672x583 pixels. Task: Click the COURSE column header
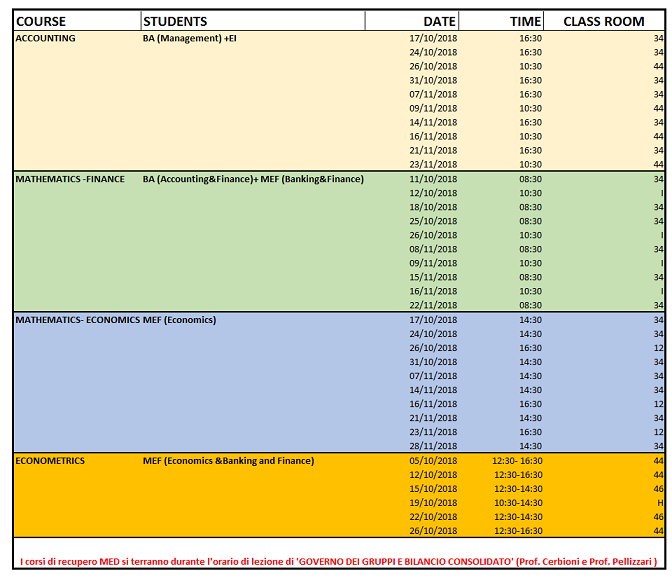click(x=41, y=21)
